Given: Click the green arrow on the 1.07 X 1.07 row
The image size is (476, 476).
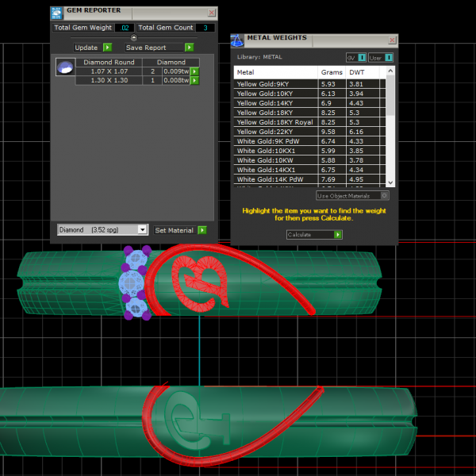Looking at the screenshot, I should point(194,71).
